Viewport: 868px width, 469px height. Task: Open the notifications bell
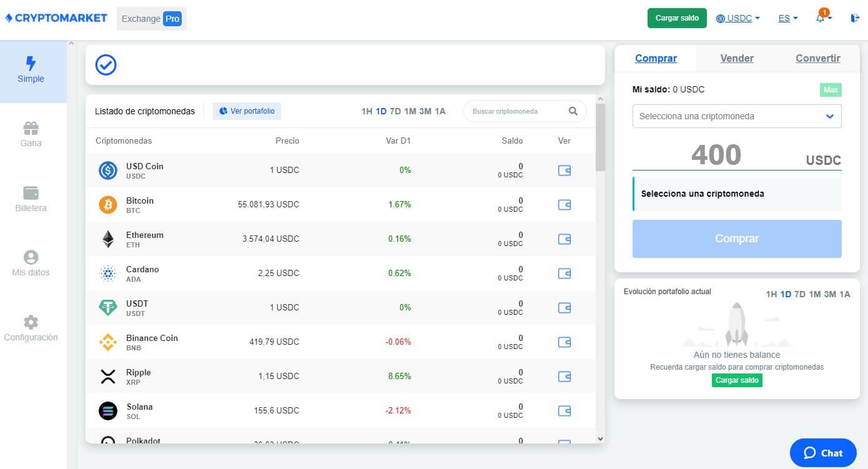tap(821, 18)
